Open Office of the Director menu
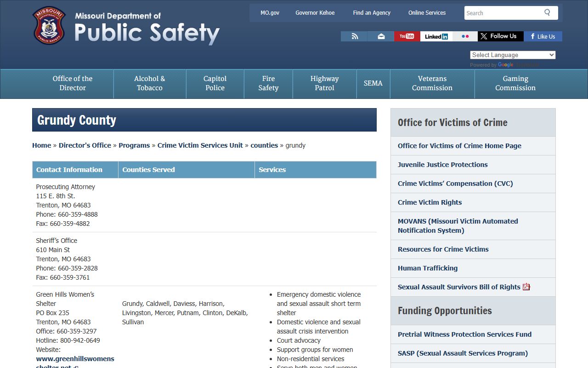Image resolution: width=588 pixels, height=368 pixels. click(x=73, y=83)
